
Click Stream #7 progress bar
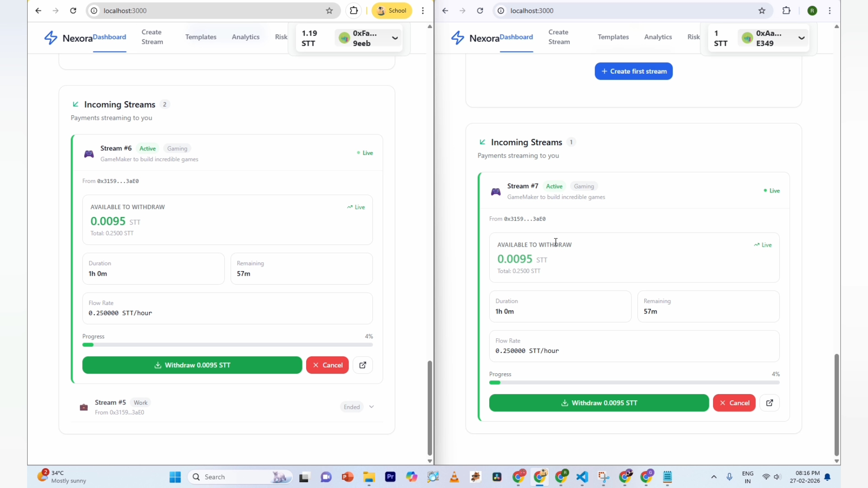coord(634,383)
